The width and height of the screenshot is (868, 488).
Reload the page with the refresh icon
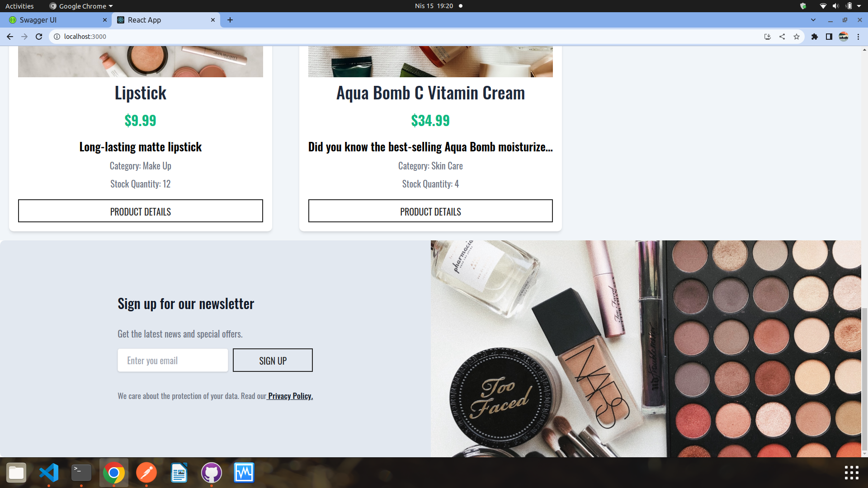tap(39, 37)
